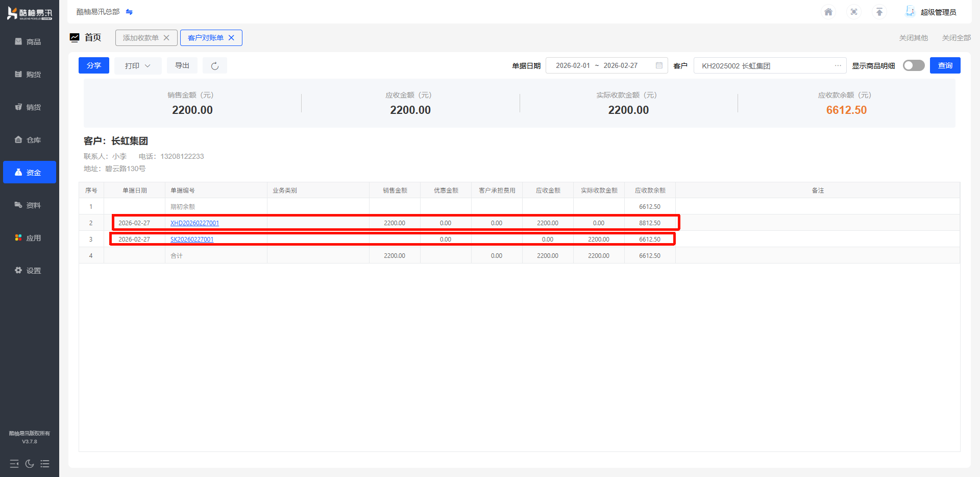
Task: Click the refresh icon in the toolbar
Action: [215, 66]
